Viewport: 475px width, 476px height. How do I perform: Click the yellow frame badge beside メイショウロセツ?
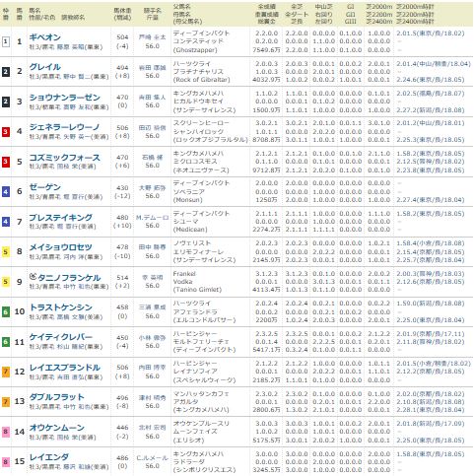(6, 252)
